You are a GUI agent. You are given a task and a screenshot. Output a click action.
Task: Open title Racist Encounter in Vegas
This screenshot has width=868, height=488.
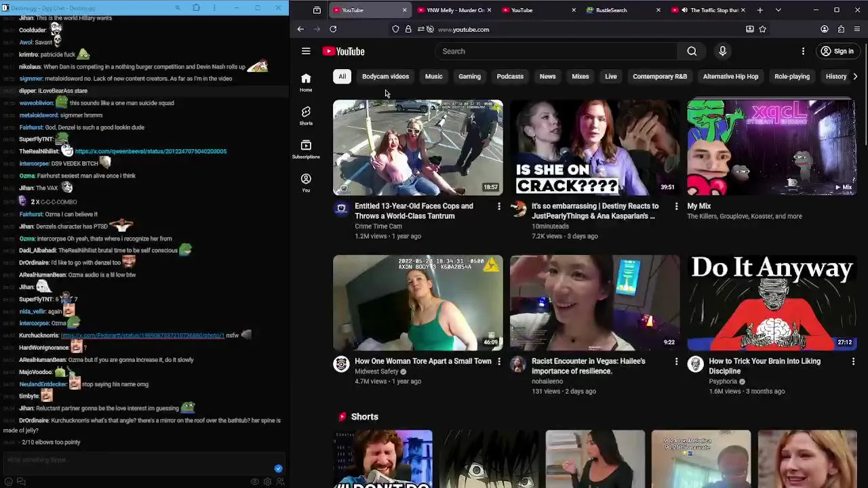588,366
